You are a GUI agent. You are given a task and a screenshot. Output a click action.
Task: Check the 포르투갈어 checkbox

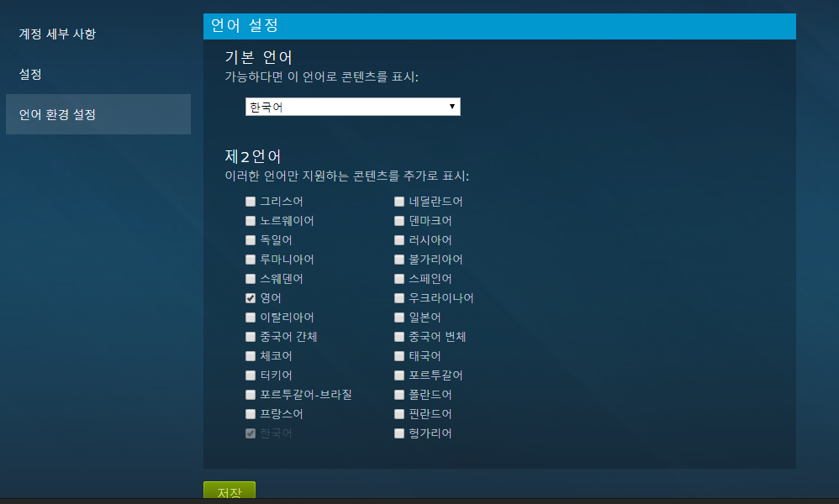point(399,375)
